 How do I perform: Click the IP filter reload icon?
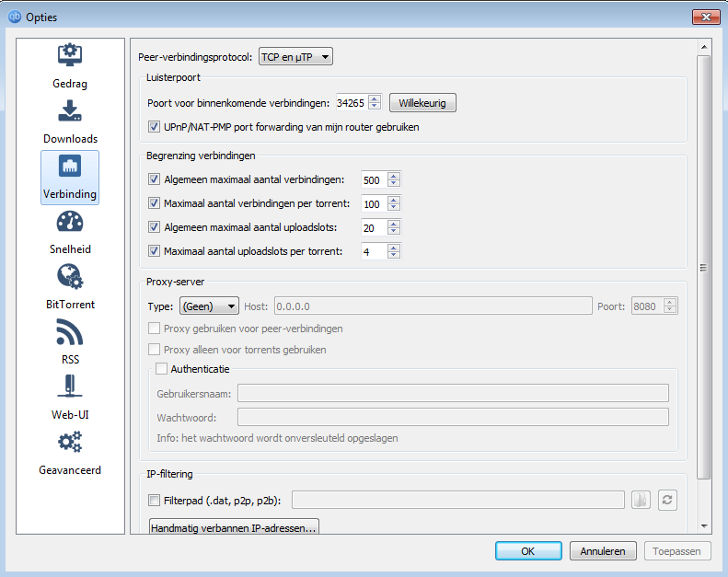point(667,500)
